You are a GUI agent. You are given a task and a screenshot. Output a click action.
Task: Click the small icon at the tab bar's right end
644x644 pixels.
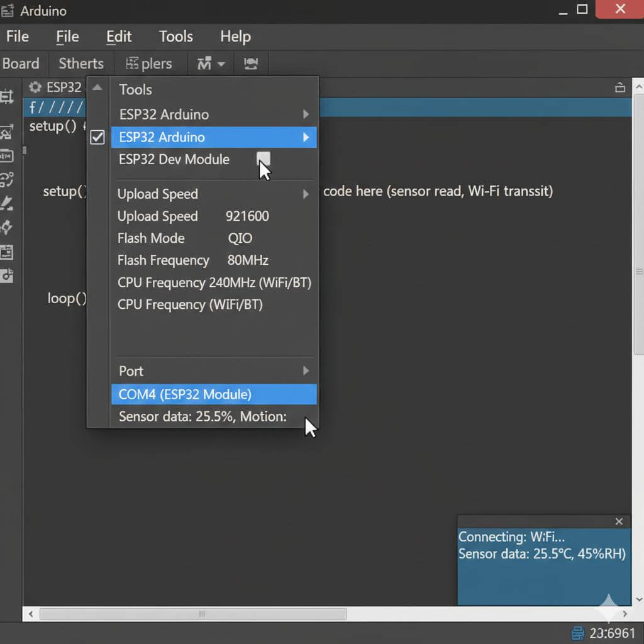pos(619,87)
